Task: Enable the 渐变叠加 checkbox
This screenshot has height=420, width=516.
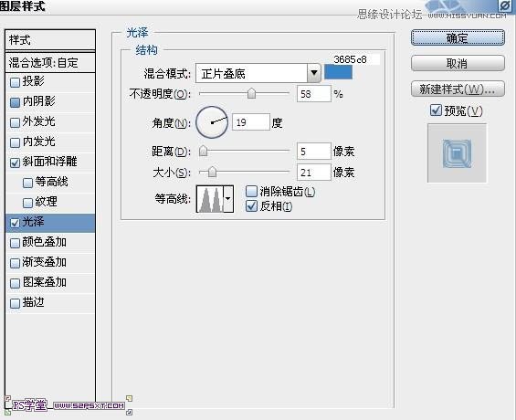Action: click(15, 263)
